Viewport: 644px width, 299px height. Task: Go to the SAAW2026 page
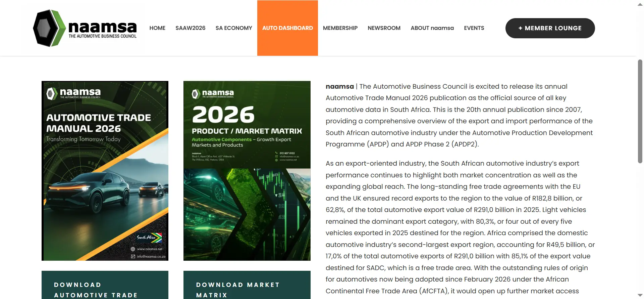pos(190,28)
